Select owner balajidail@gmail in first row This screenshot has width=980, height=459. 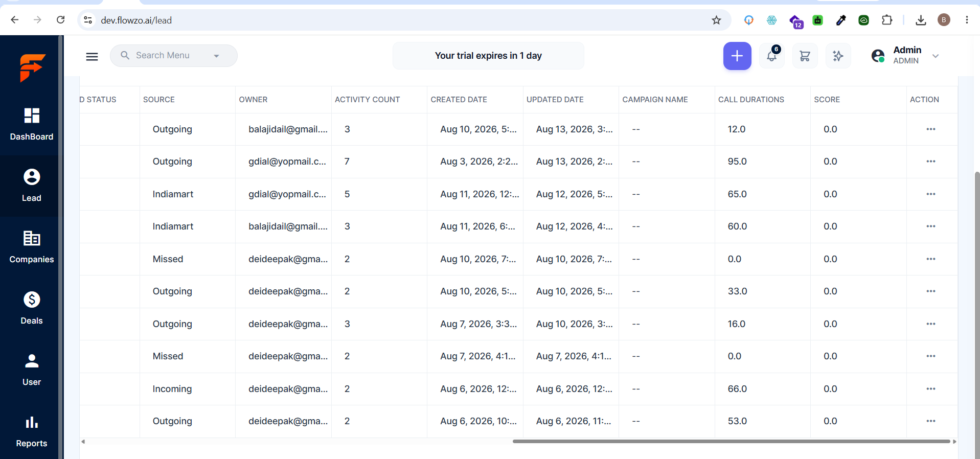click(x=288, y=129)
